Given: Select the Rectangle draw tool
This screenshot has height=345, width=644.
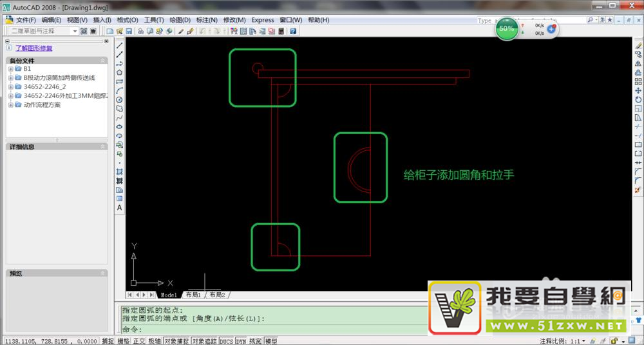Looking at the screenshot, I should click(x=120, y=81).
